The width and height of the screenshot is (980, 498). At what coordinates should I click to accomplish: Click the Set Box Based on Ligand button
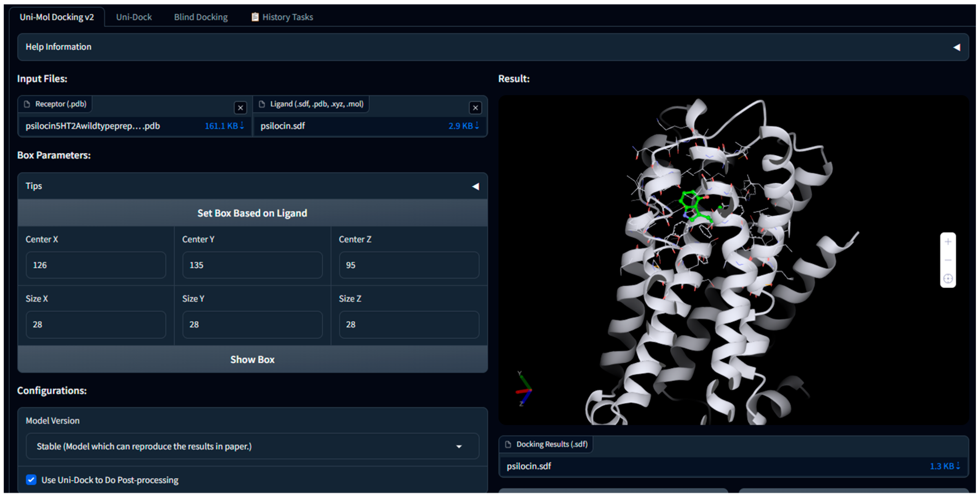point(252,213)
